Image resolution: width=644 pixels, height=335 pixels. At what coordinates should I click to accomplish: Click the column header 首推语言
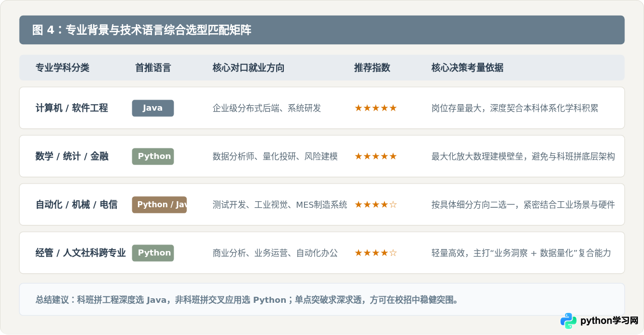pyautogui.click(x=153, y=68)
